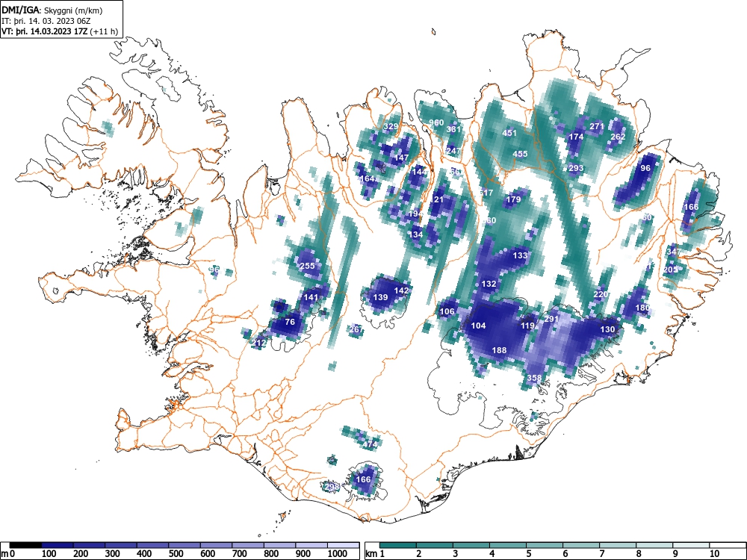This screenshot has height=560, width=747.
Task: Click visibility value 164 on the map
Action: (367, 178)
